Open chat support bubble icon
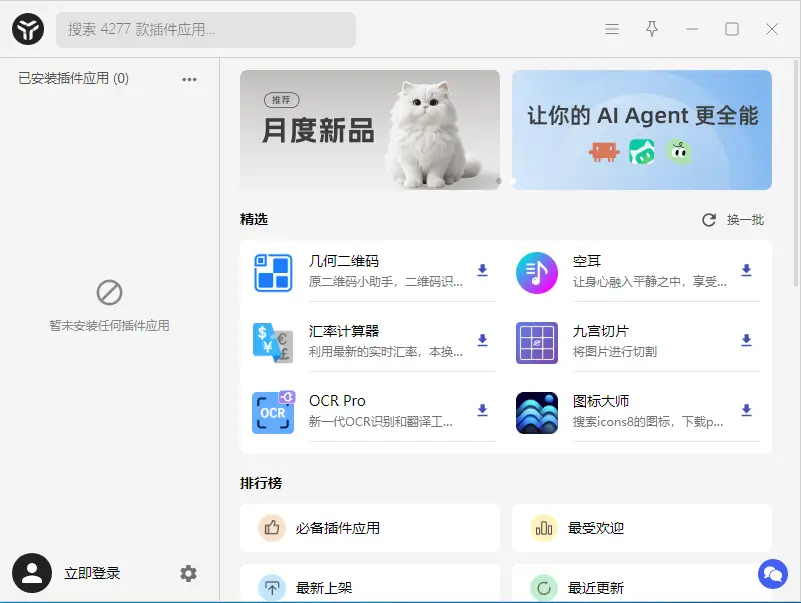 point(772,574)
